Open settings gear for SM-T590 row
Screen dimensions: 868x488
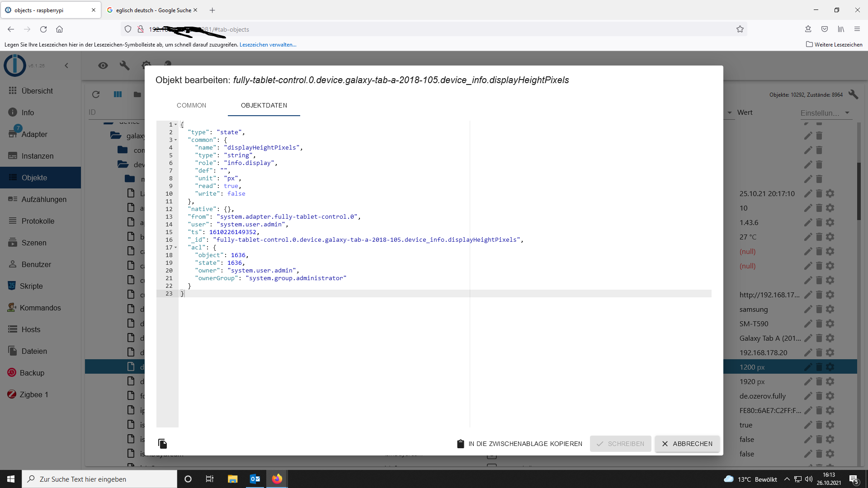830,324
